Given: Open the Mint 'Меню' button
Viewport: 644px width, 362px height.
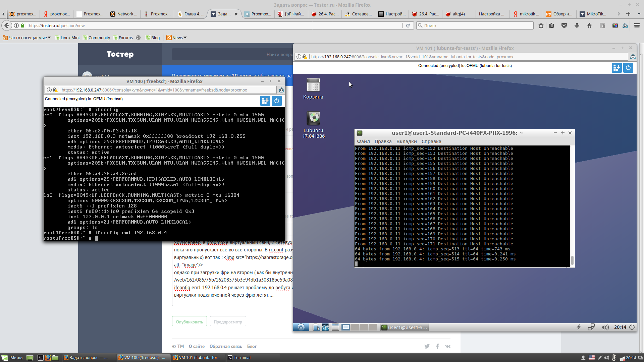Looking at the screenshot, I should coord(12,358).
